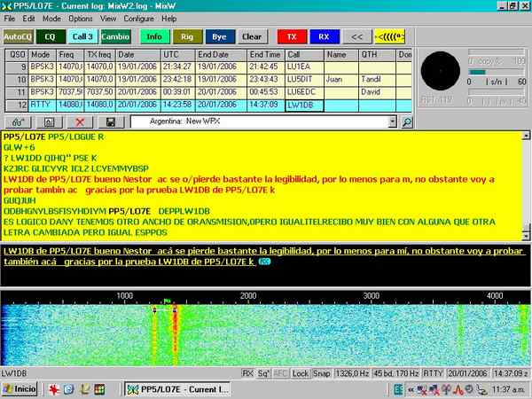Delete QSO with the red X icon

80,121
